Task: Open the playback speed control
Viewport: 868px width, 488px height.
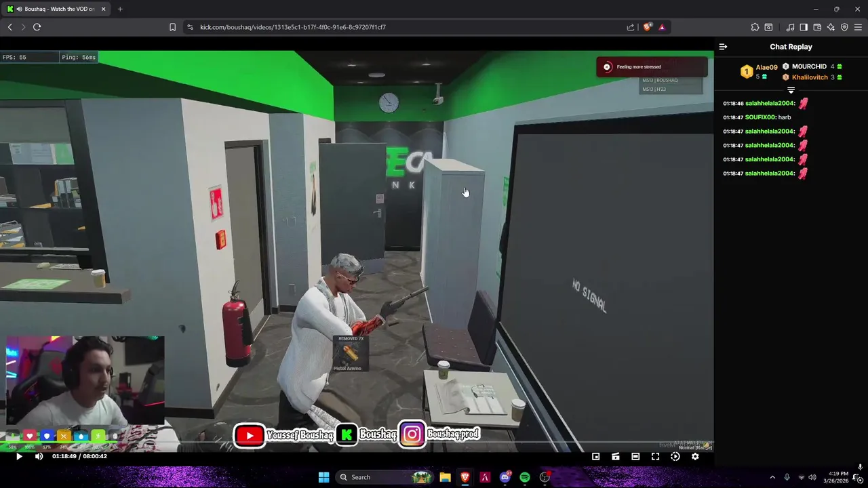Action: click(x=675, y=456)
